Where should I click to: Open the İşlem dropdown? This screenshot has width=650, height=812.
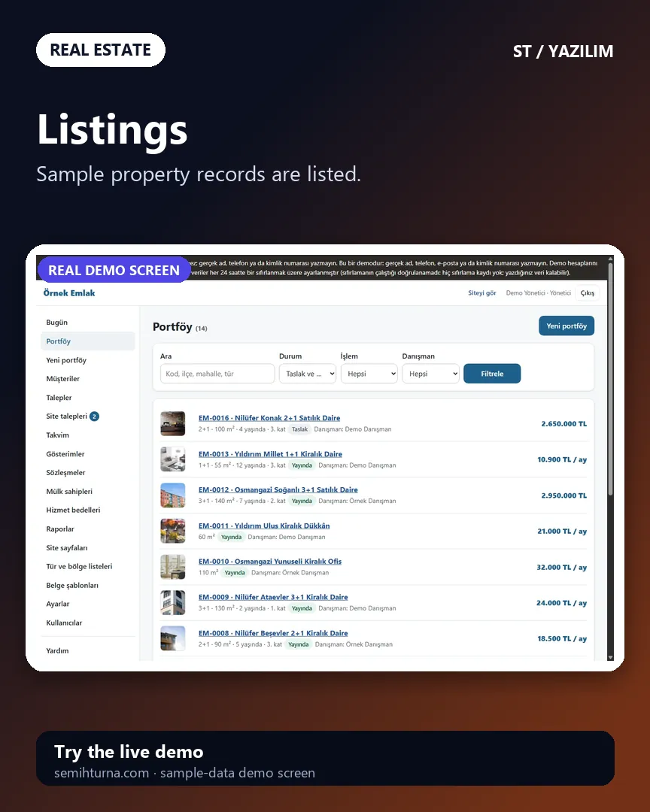click(x=369, y=374)
